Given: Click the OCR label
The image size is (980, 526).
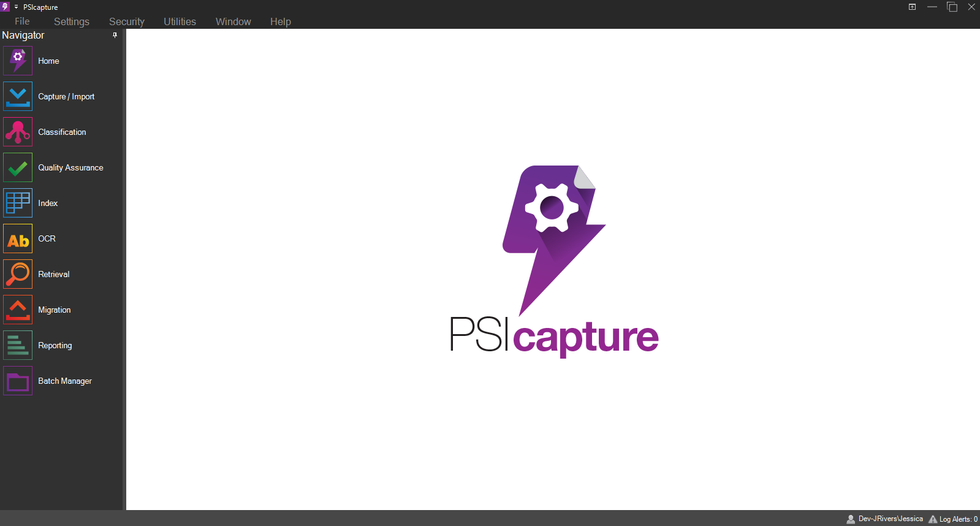Looking at the screenshot, I should tap(47, 238).
